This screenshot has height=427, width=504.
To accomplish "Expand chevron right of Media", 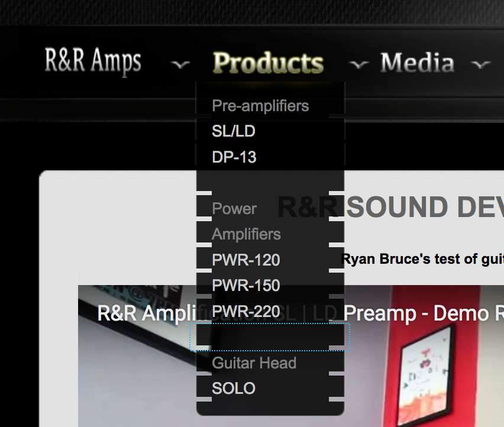I will [x=480, y=64].
